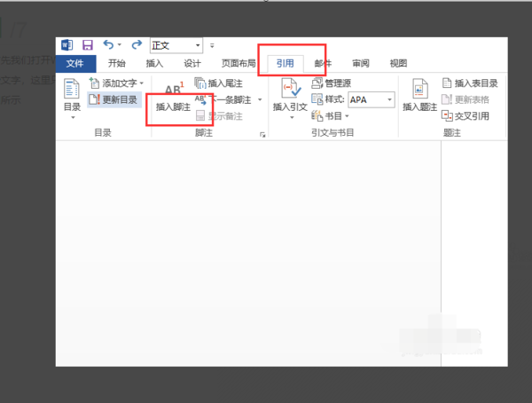Click 插入尾注 insert endnote
The image size is (532, 403).
219,83
